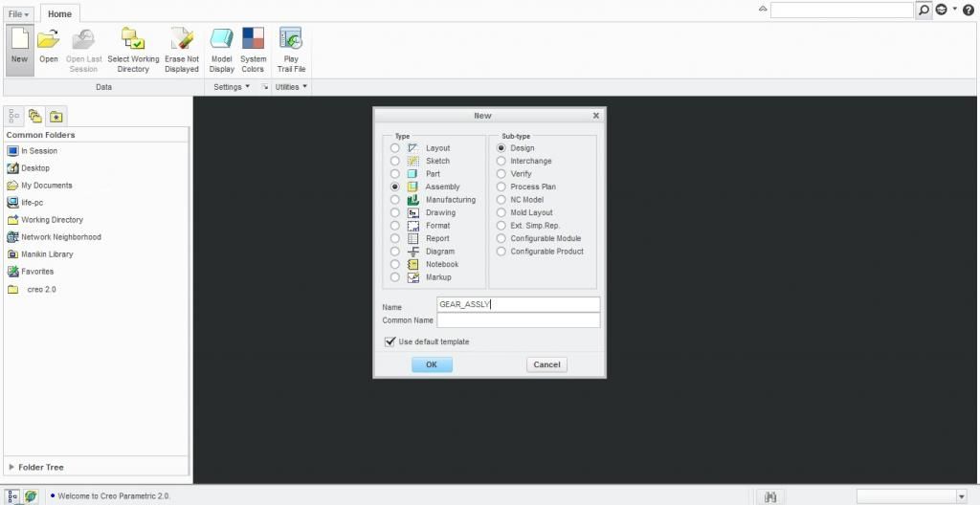Image resolution: width=980 pixels, height=505 pixels.
Task: Select the Process Plan sub-type option
Action: (501, 187)
